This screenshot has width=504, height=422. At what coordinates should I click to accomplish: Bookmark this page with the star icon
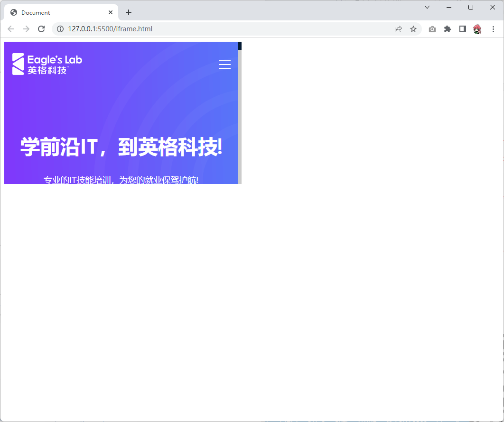(x=413, y=29)
